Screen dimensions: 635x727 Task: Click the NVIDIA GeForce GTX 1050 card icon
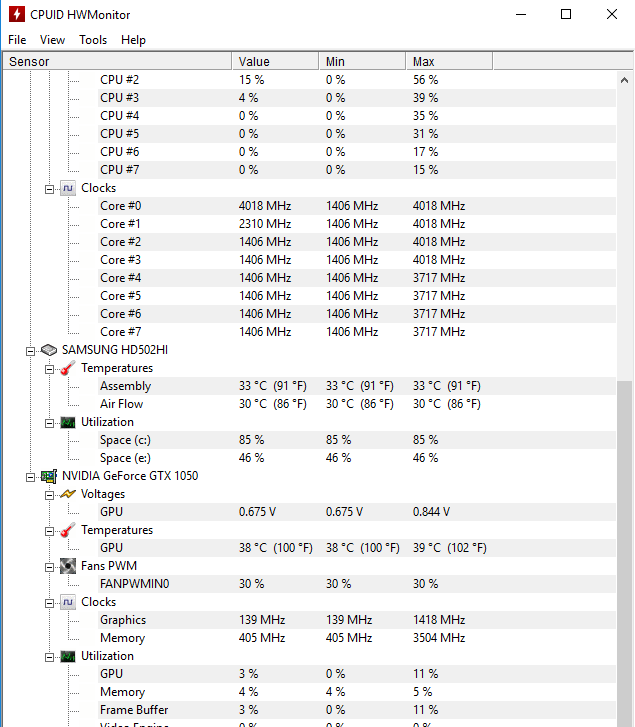click(x=49, y=476)
